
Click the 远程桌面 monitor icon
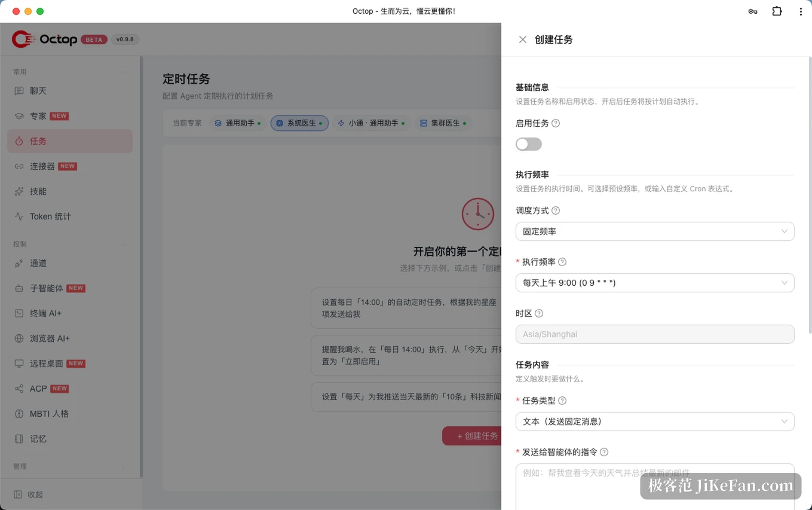click(19, 364)
